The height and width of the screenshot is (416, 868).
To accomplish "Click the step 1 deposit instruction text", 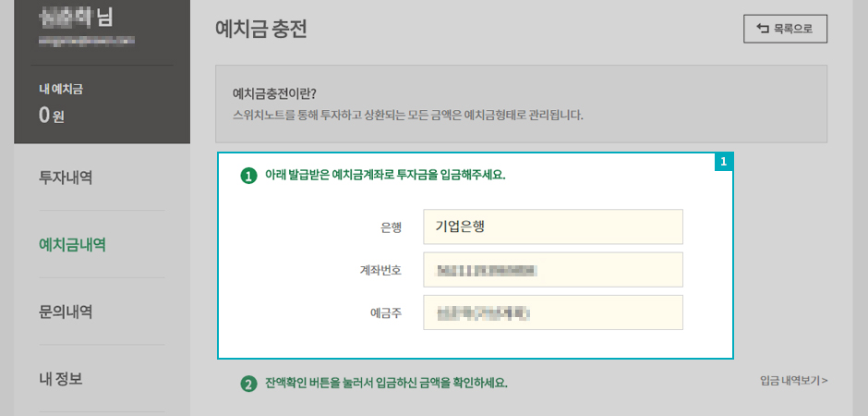I will pyautogui.click(x=385, y=175).
